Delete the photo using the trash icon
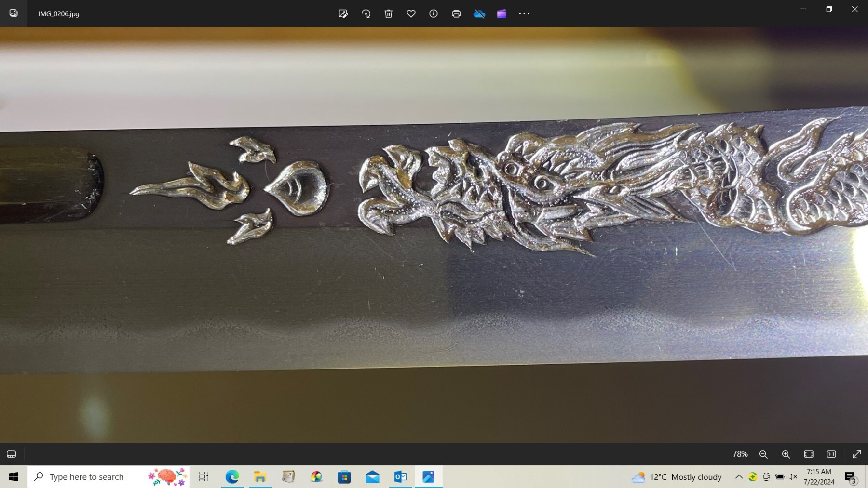 [389, 13]
